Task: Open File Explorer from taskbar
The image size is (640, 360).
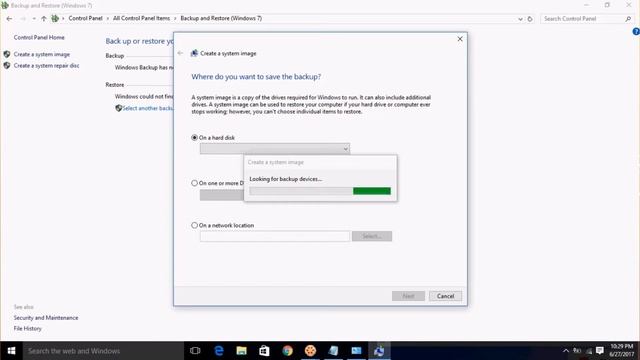Action: (242, 351)
